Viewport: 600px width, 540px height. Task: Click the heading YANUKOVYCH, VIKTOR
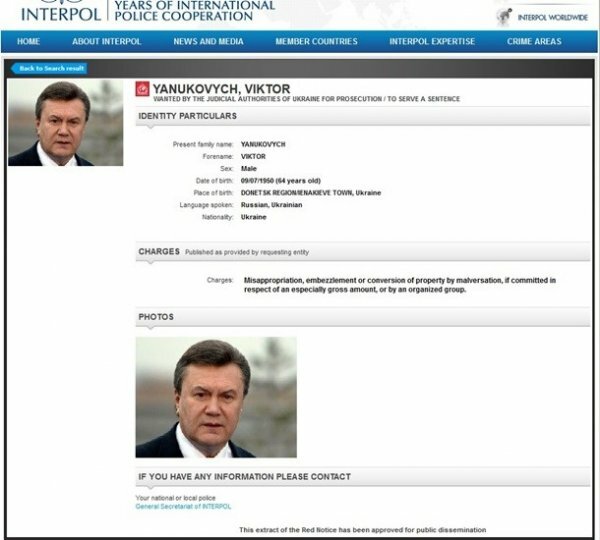(x=222, y=89)
